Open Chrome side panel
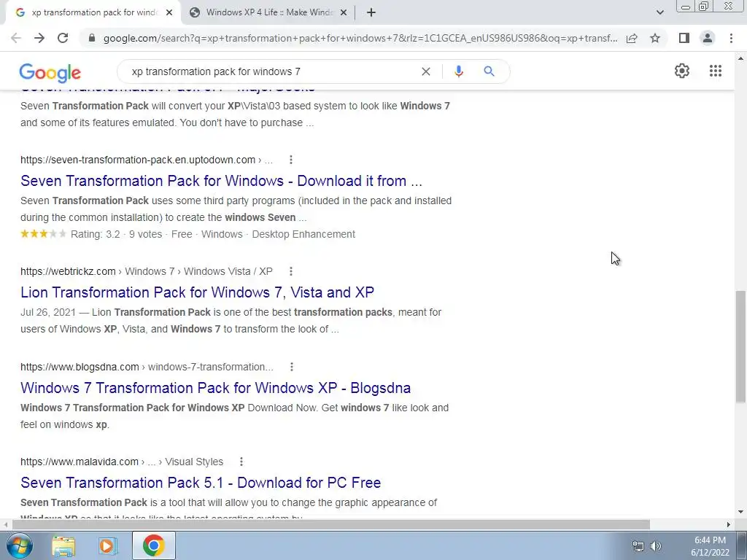Viewport: 747px width, 560px height. pyautogui.click(x=684, y=38)
